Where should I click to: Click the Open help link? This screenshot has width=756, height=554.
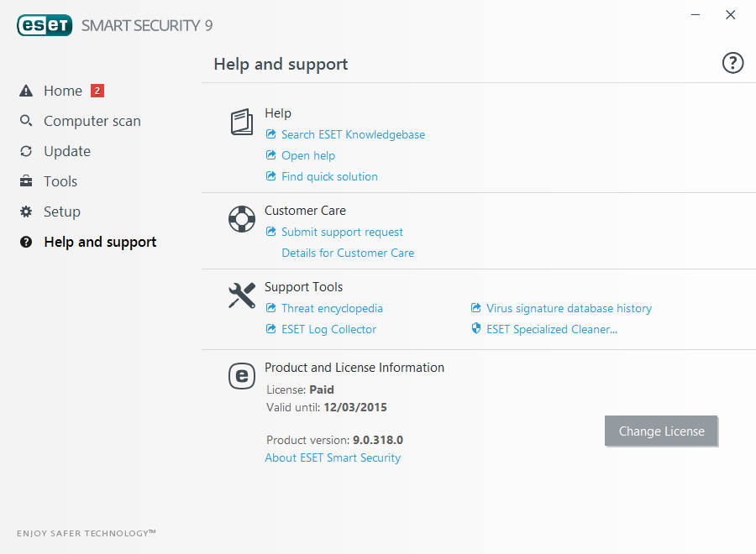[x=308, y=155]
